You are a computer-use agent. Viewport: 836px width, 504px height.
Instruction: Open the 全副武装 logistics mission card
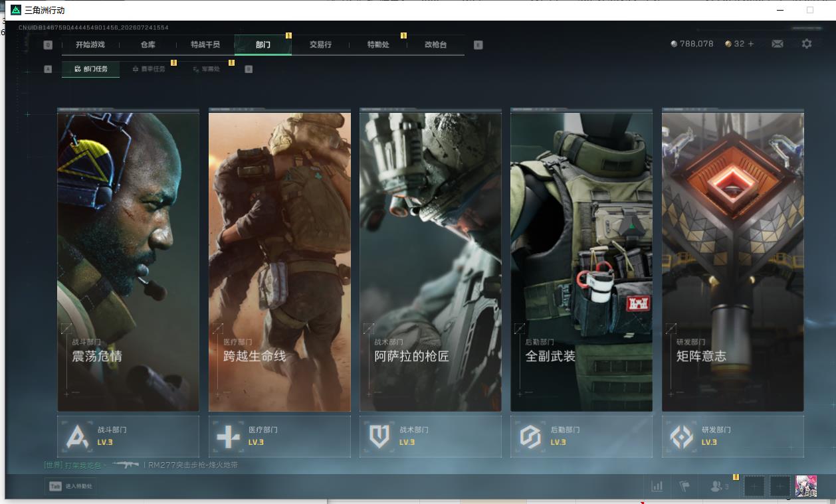pos(581,260)
